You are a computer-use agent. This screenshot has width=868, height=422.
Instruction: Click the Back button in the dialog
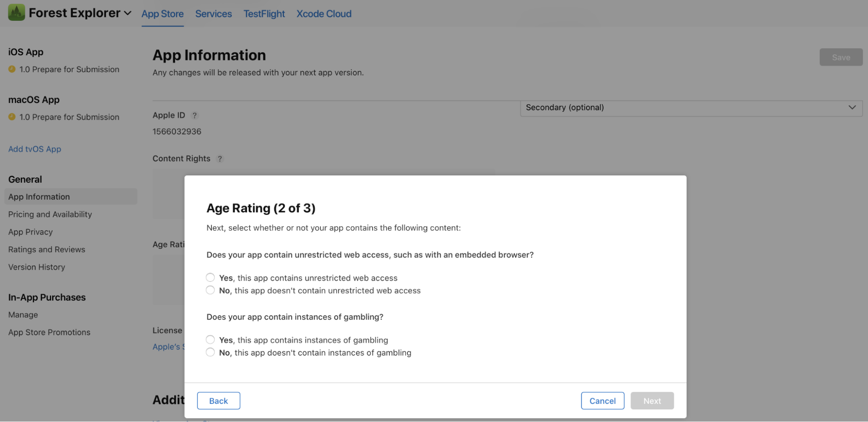click(x=218, y=400)
